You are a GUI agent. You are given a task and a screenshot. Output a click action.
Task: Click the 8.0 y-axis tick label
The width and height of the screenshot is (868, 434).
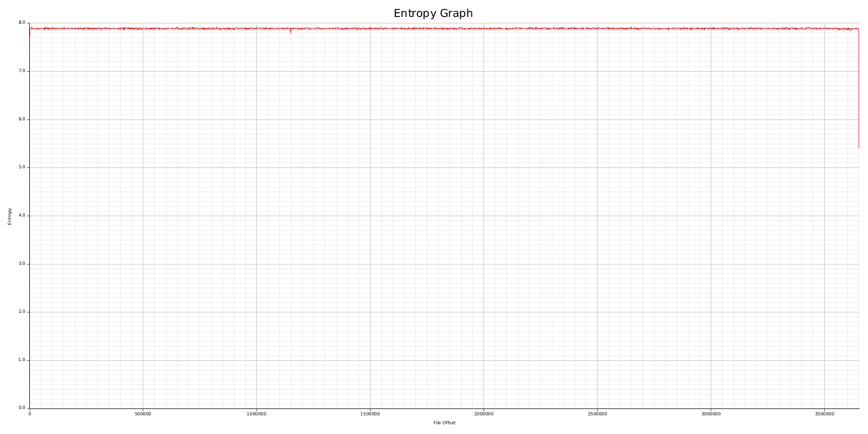22,22
